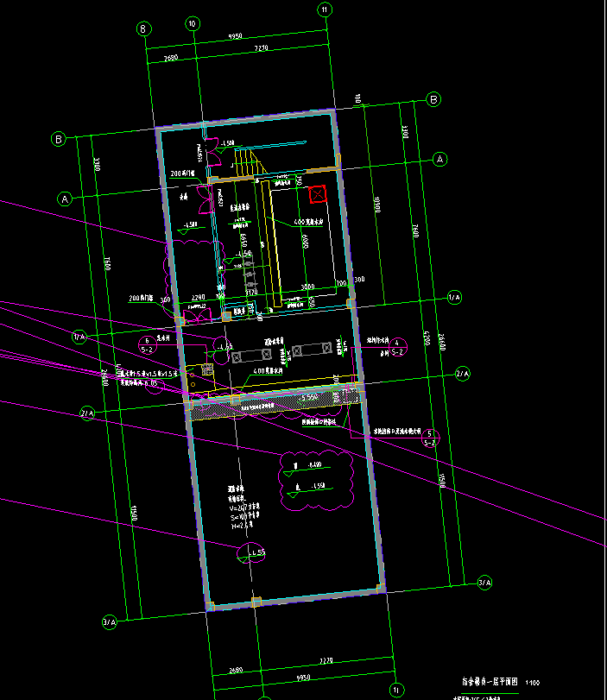The image size is (607, 700).
Task: Pick axis bubble B on left side
Action: pyautogui.click(x=59, y=139)
